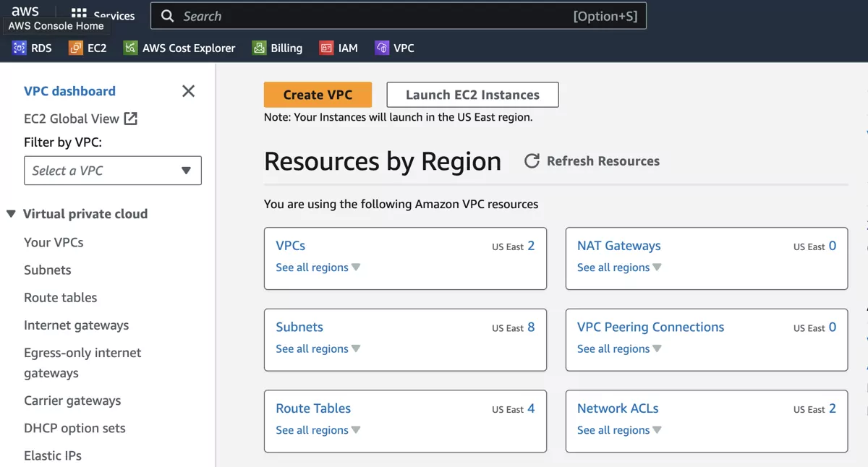Close the VPC dashboard sidebar

point(188,91)
